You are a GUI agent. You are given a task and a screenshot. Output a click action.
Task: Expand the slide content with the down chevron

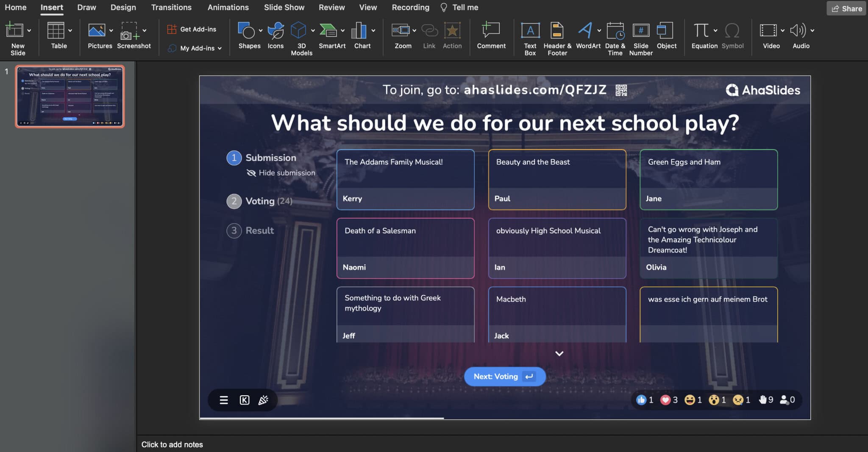pos(559,353)
